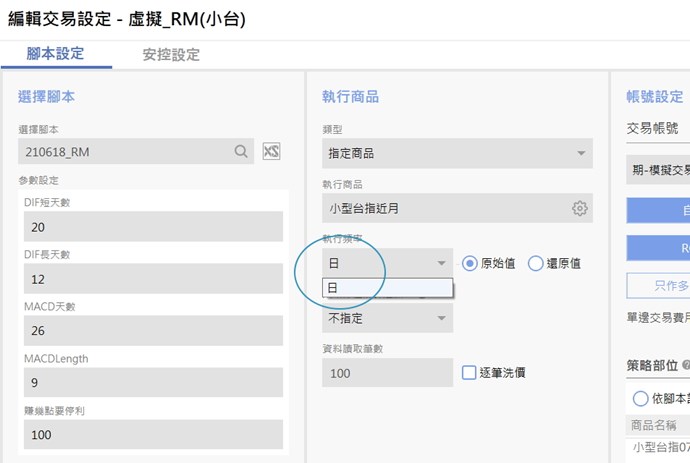690x463 pixels.
Task: Open the XS script editor icon
Action: click(x=271, y=151)
